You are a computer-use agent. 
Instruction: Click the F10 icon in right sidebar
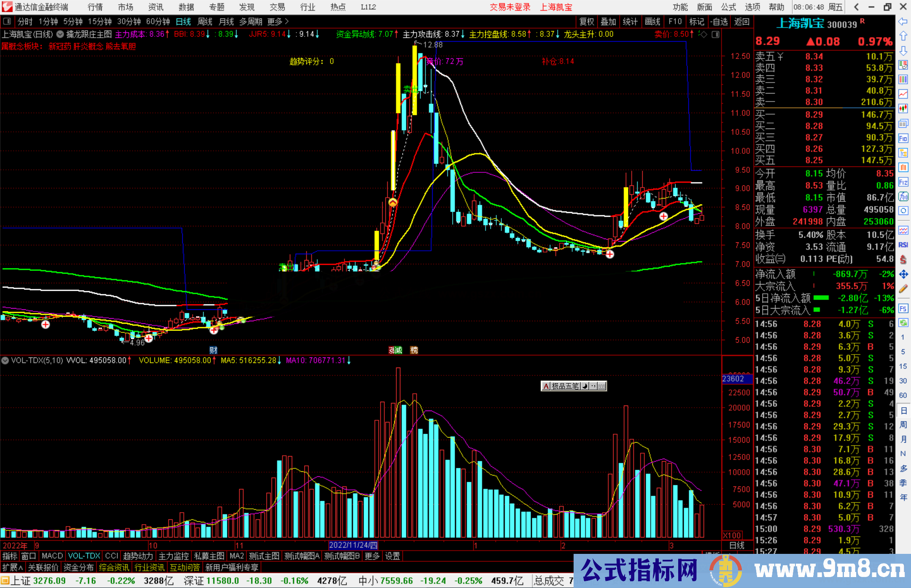pyautogui.click(x=903, y=138)
